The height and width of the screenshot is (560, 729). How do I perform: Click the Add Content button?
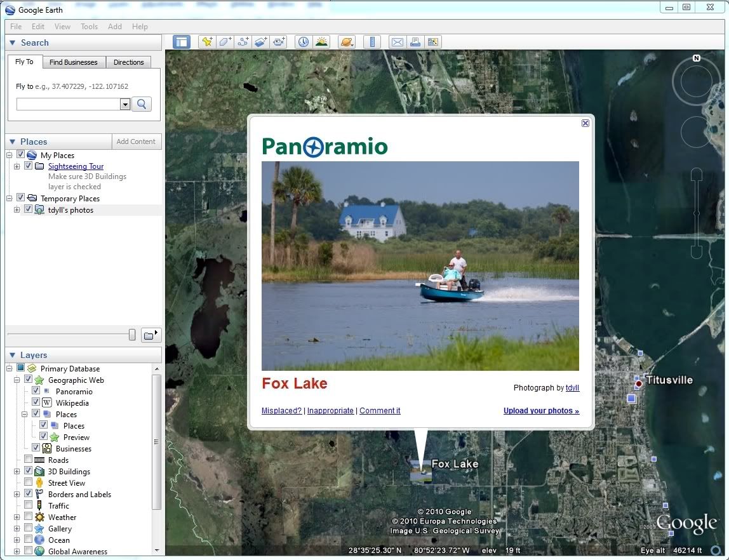[137, 142]
